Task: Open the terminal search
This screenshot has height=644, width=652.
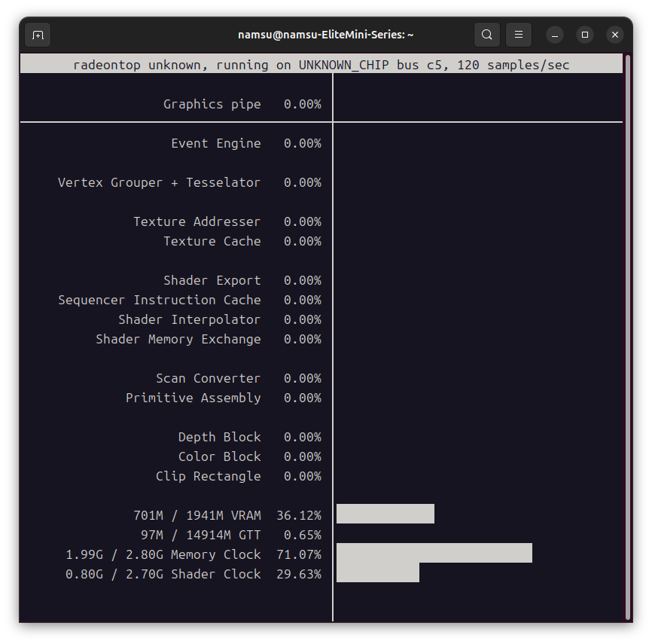Action: click(x=487, y=35)
